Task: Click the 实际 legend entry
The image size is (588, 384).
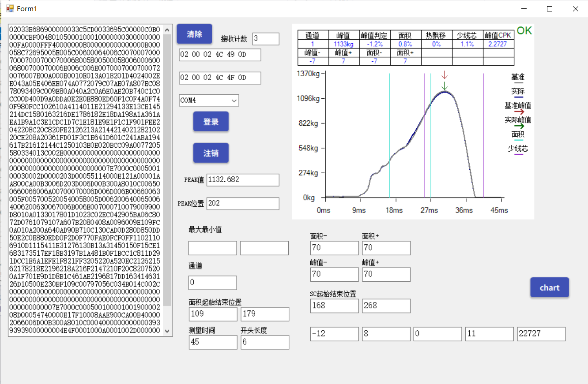Action: pos(518,93)
